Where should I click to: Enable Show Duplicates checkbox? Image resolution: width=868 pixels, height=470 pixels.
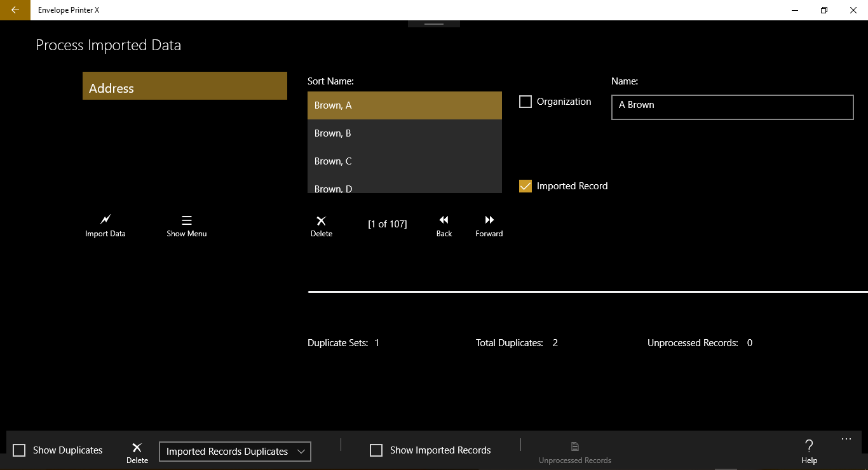point(20,450)
